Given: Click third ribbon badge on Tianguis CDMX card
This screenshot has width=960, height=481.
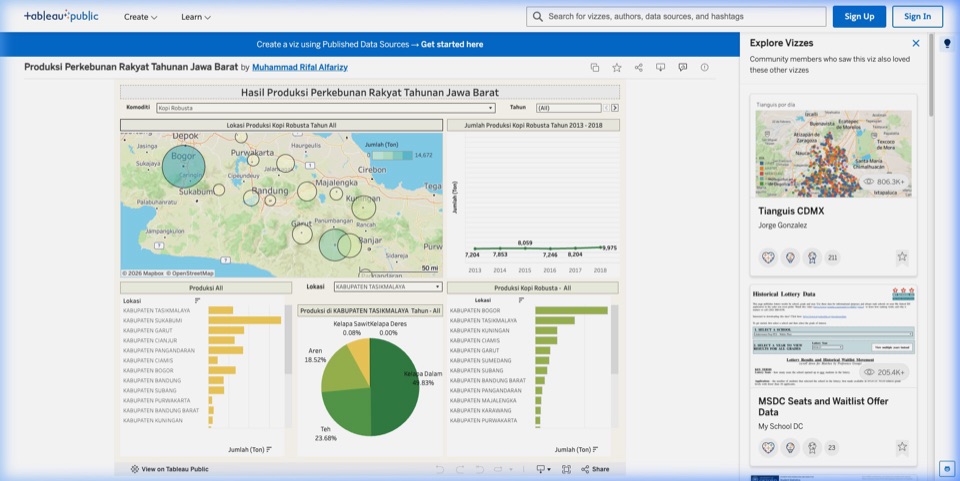Looking at the screenshot, I should tap(812, 258).
